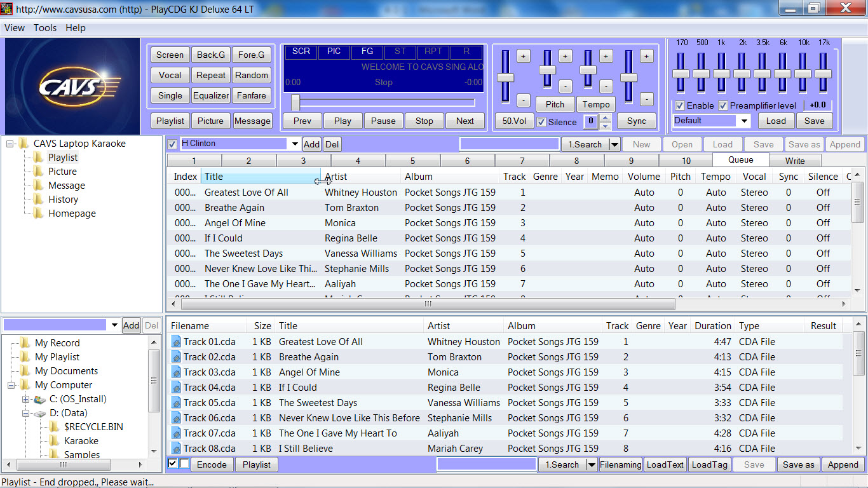This screenshot has width=868, height=488.
Task: Switch to playlist tab 5
Action: (412, 161)
